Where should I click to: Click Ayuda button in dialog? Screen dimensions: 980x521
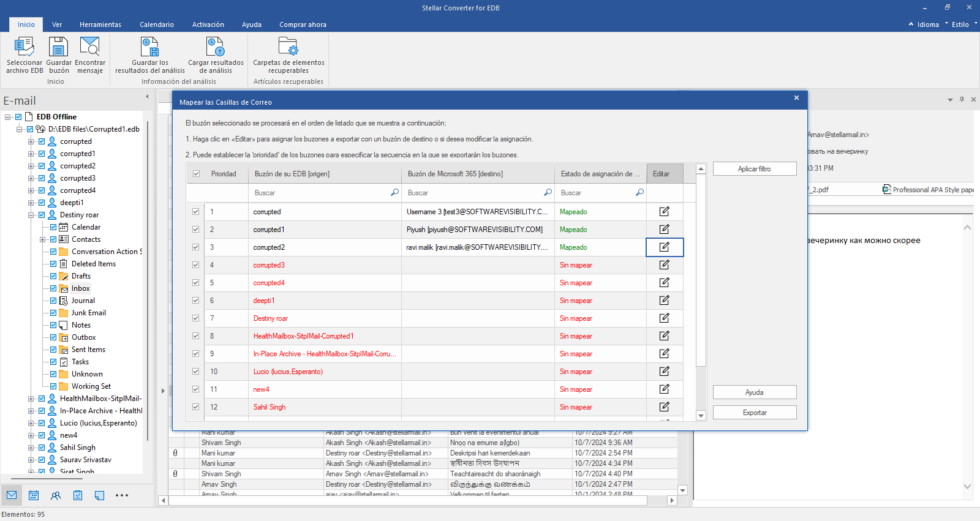pyautogui.click(x=755, y=392)
